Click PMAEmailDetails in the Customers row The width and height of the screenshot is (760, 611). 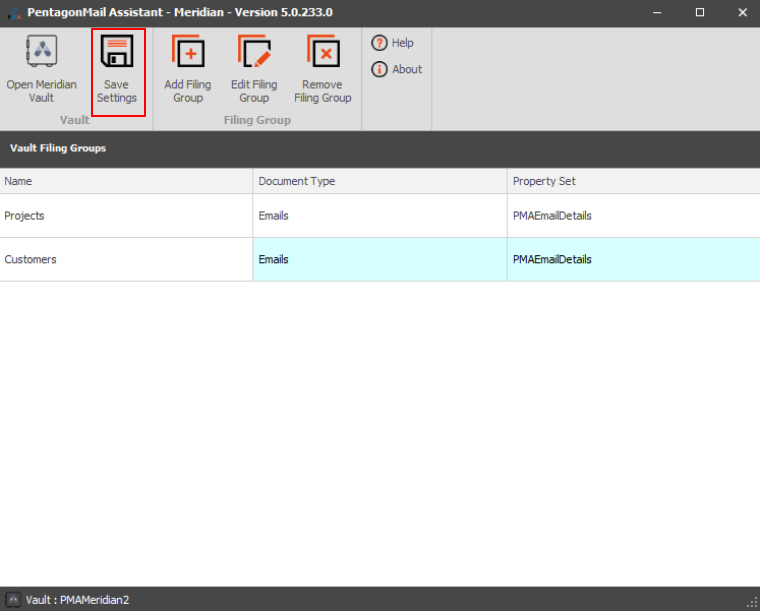634,259
